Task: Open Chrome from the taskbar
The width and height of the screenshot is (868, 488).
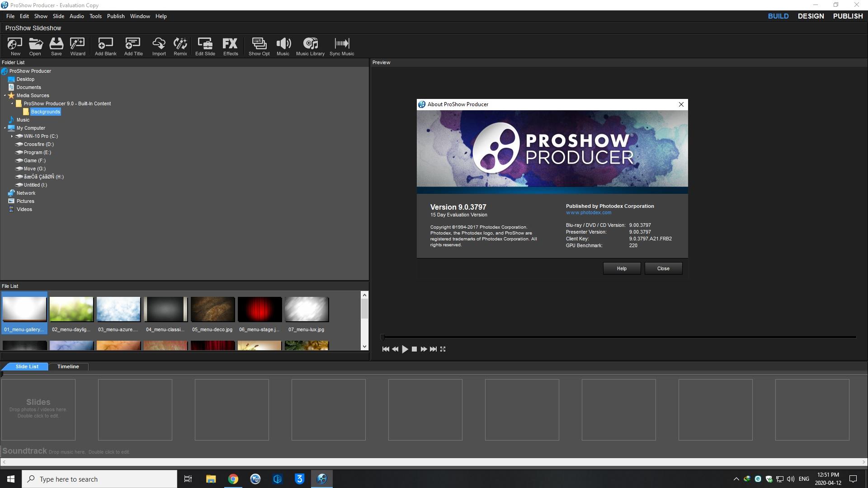Action: 233,479
